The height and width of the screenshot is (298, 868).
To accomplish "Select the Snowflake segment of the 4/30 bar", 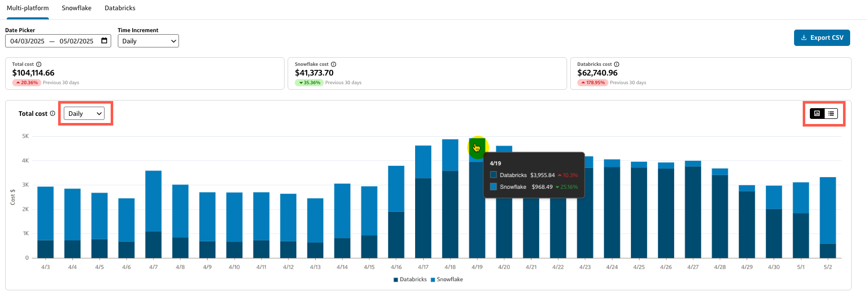I will 774,197.
